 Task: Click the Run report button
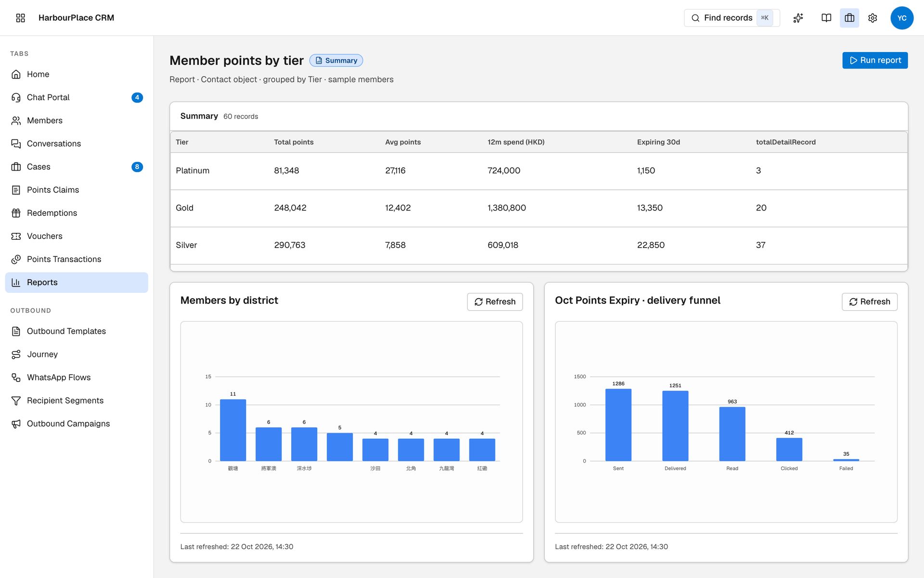pos(875,60)
